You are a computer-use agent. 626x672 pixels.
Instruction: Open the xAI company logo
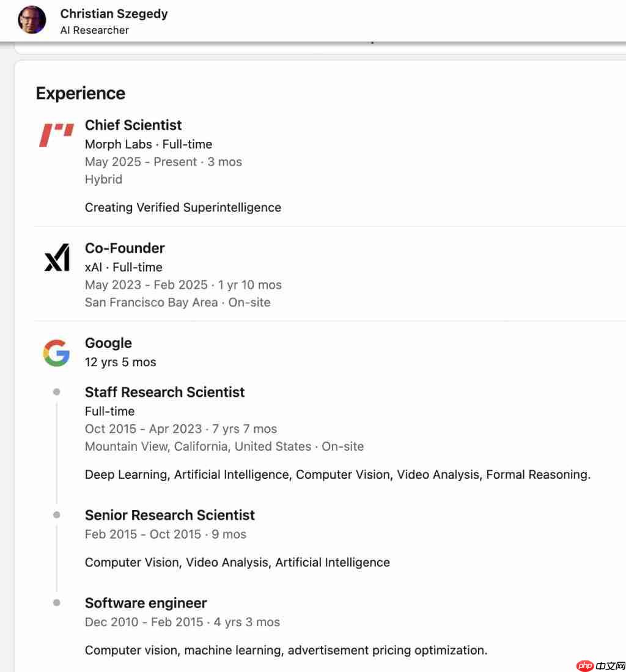[x=56, y=259]
